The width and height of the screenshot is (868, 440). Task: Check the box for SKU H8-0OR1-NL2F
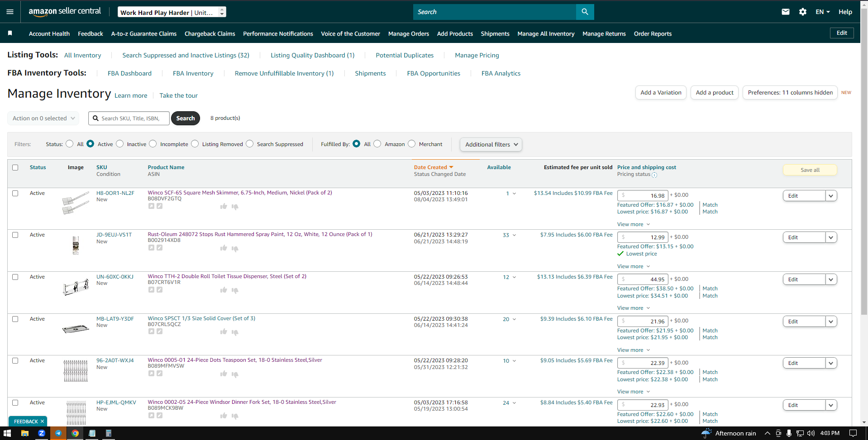point(15,193)
